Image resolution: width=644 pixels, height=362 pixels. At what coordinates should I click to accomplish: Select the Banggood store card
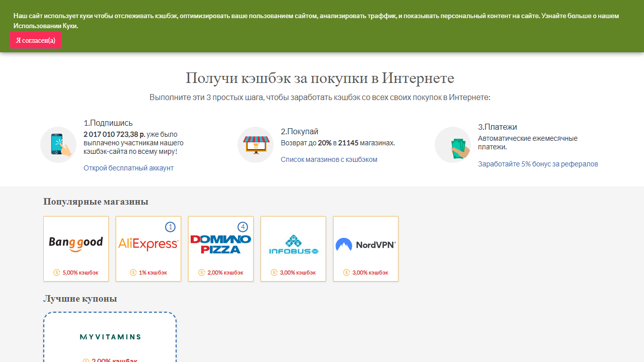pyautogui.click(x=75, y=248)
